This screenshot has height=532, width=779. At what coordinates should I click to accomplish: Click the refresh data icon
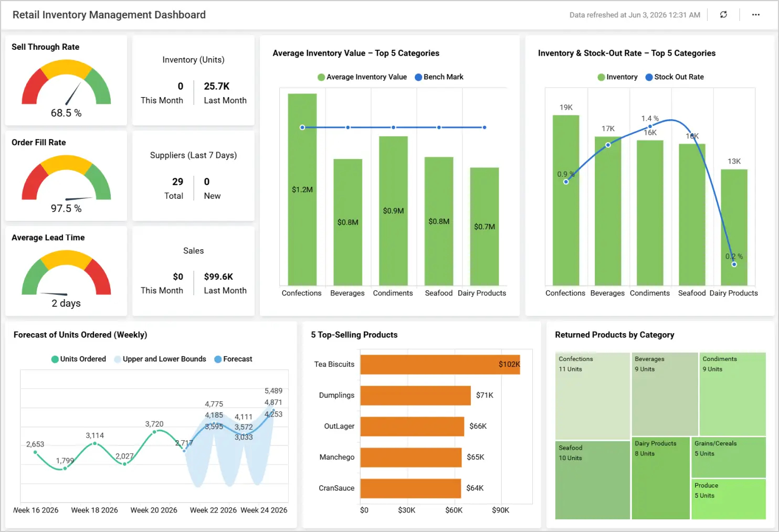[723, 15]
